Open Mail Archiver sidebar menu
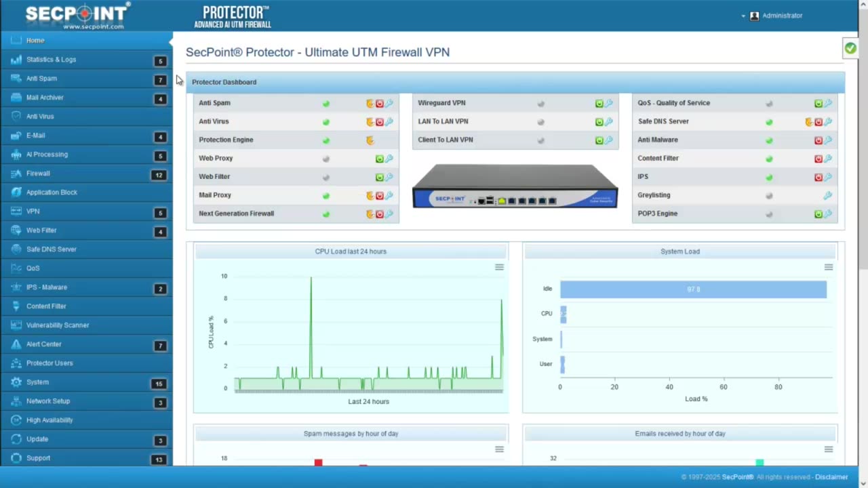Image resolution: width=868 pixels, height=488 pixels. point(86,98)
